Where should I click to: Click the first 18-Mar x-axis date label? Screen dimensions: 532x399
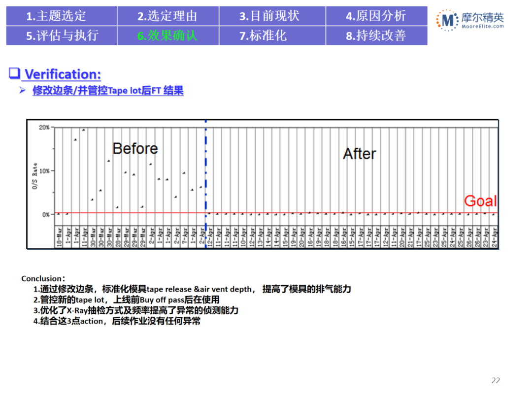pos(59,237)
